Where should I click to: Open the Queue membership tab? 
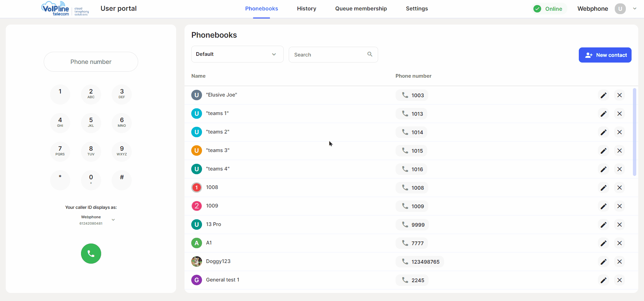(x=361, y=9)
